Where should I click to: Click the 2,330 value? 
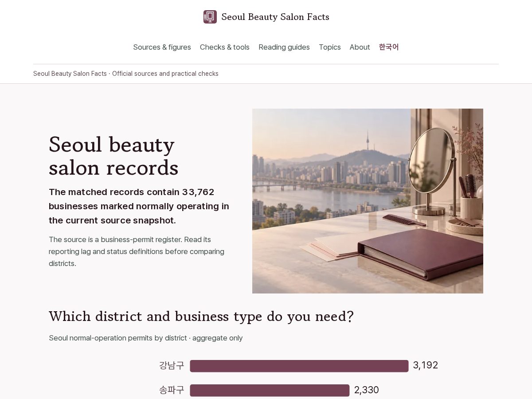coord(367,390)
